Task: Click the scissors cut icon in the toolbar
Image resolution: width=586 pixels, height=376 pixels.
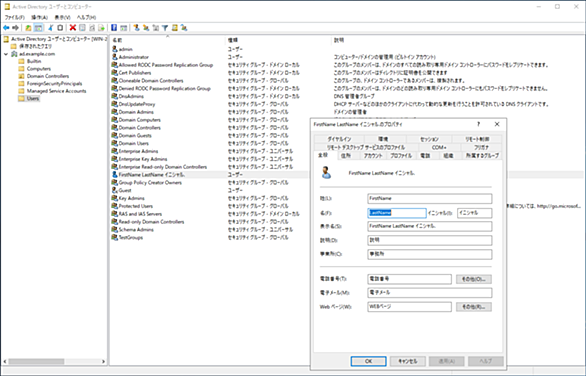Action: pyautogui.click(x=50, y=28)
